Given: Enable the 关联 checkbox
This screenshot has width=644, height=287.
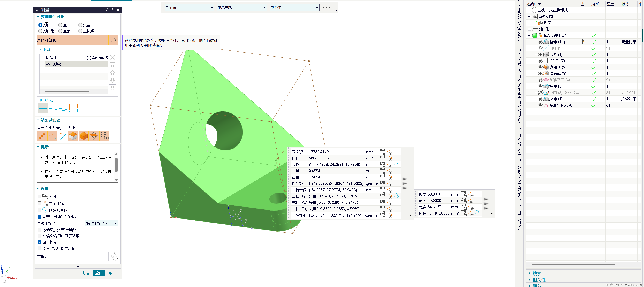Looking at the screenshot, I should [x=40, y=197].
